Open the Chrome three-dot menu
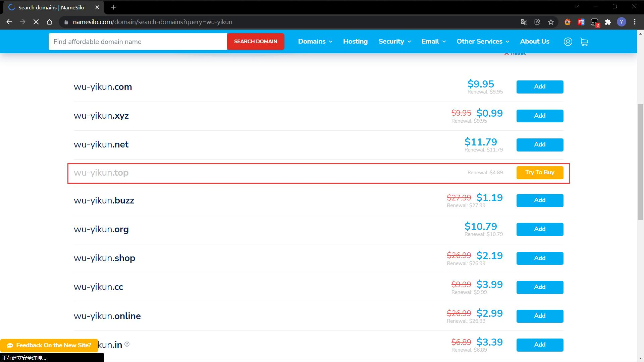The image size is (644, 362). pos(635,22)
